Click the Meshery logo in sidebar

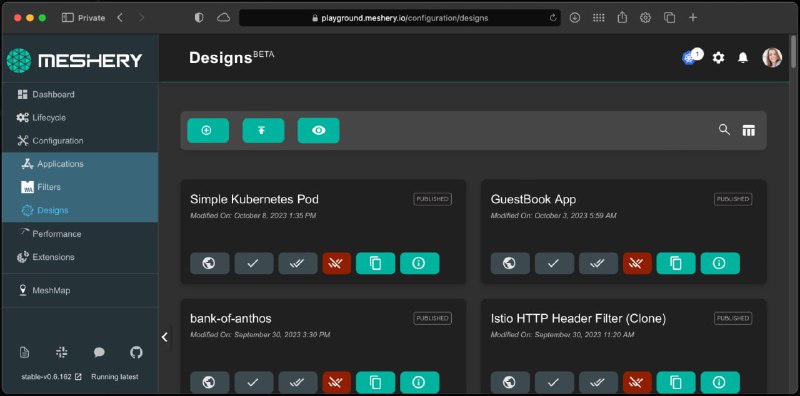point(74,61)
